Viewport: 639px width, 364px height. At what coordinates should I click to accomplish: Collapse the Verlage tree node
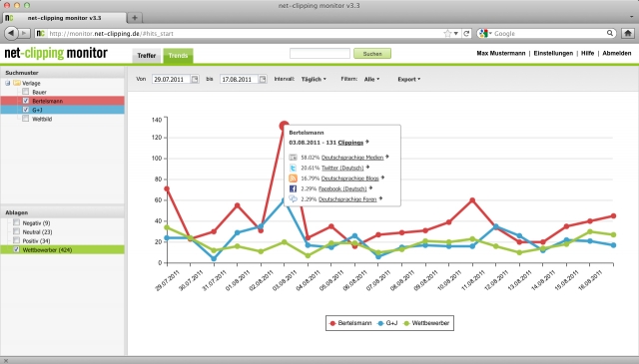tap(7, 83)
